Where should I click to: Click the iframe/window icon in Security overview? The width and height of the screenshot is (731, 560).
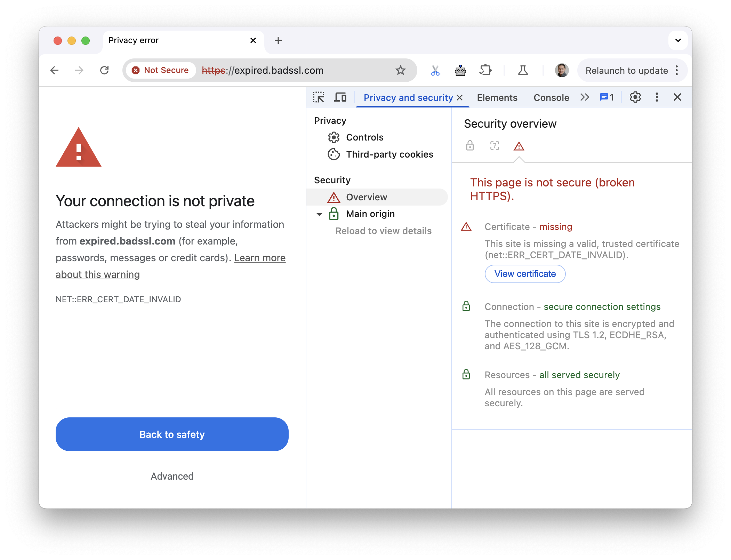pos(495,146)
